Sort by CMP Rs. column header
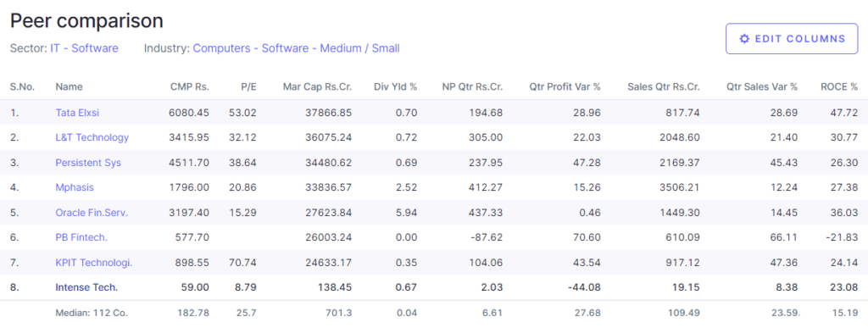868x328 pixels. tap(190, 86)
